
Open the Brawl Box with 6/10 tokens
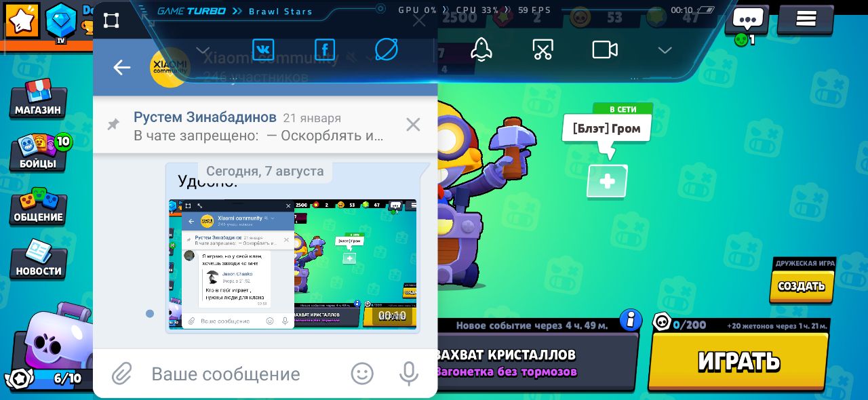coord(53,347)
